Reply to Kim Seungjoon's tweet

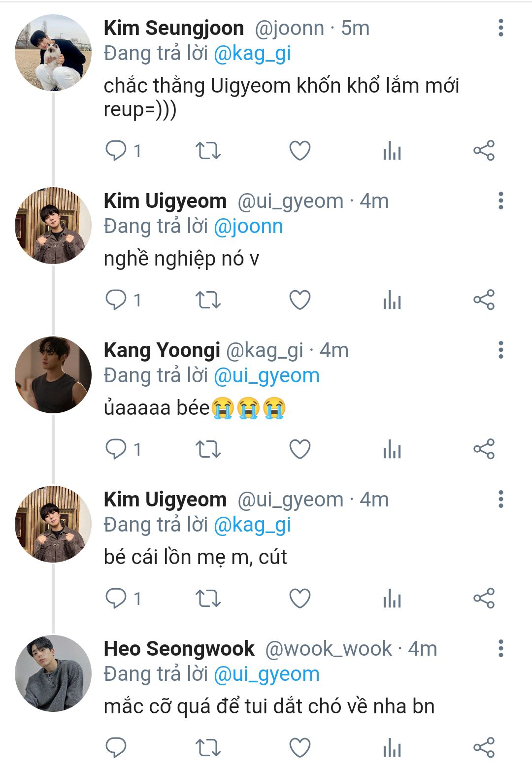pyautogui.click(x=116, y=151)
